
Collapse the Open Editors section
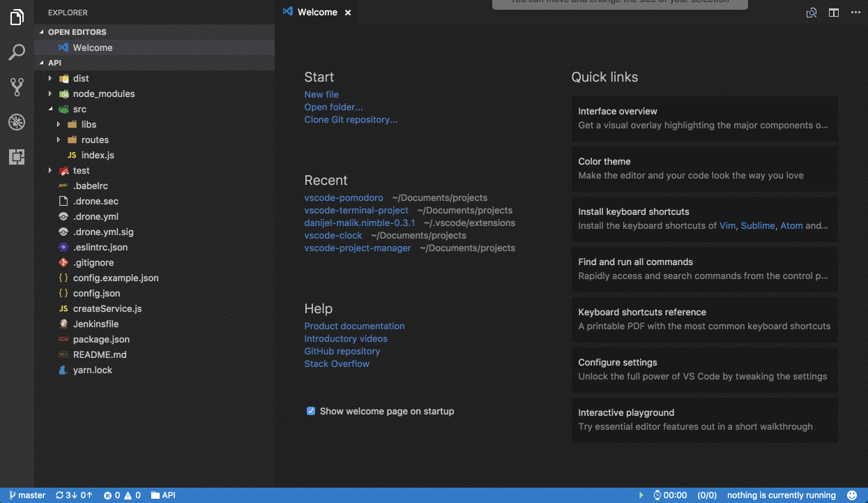pyautogui.click(x=155, y=32)
